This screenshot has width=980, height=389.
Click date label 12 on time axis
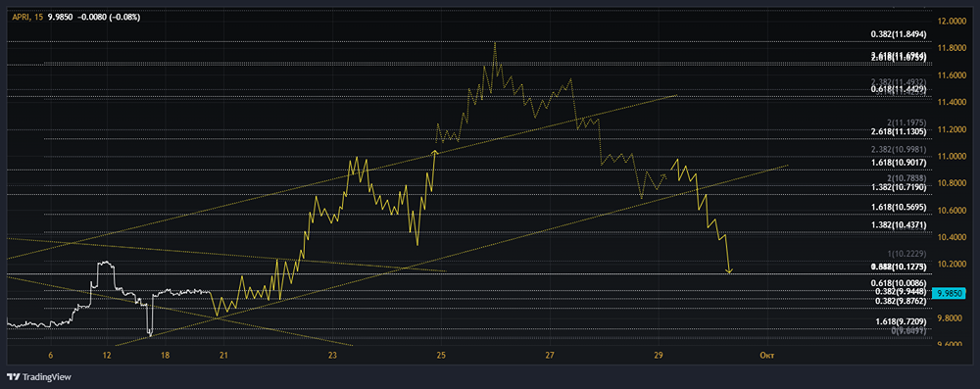pos(107,355)
